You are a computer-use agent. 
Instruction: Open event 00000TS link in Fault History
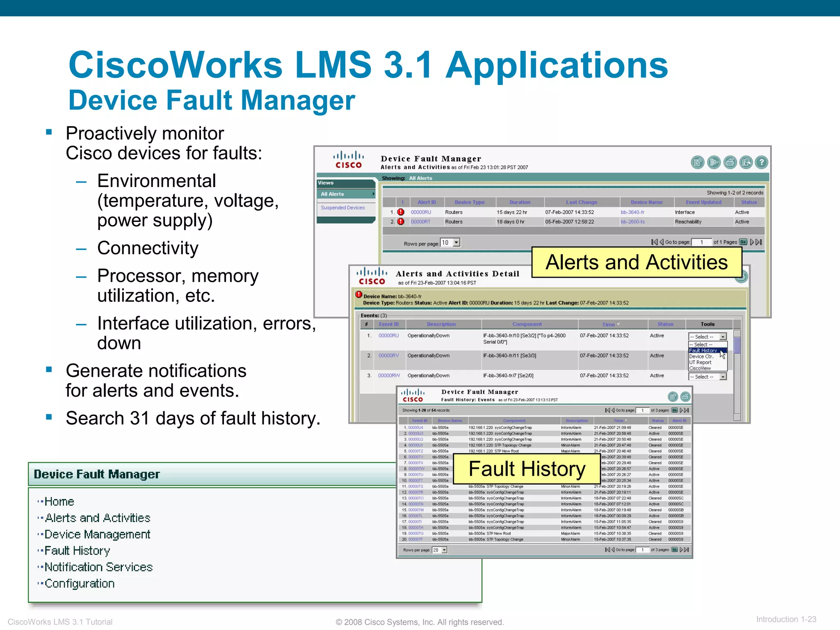[415, 486]
